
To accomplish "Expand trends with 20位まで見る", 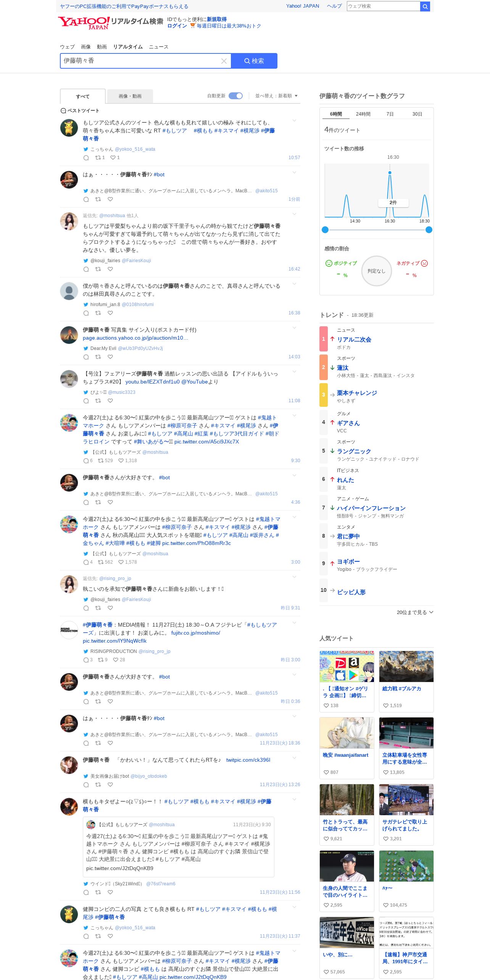I will (x=415, y=612).
